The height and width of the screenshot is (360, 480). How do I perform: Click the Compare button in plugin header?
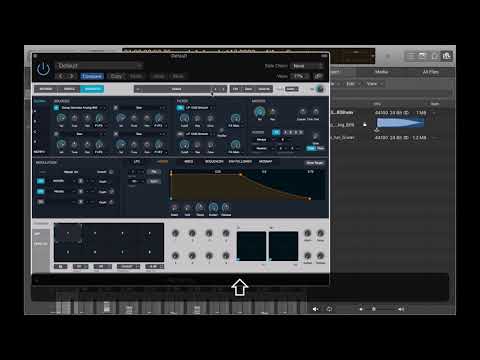[x=92, y=76]
